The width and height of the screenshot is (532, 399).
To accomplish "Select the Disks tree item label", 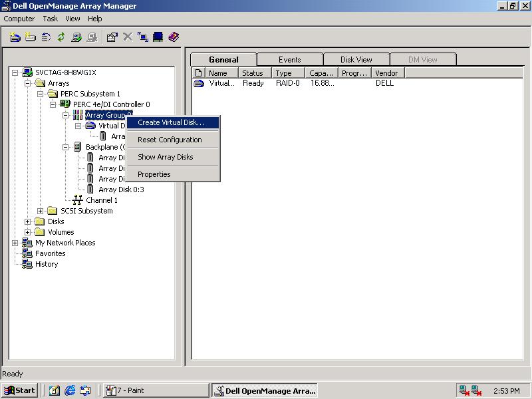I will point(56,221).
